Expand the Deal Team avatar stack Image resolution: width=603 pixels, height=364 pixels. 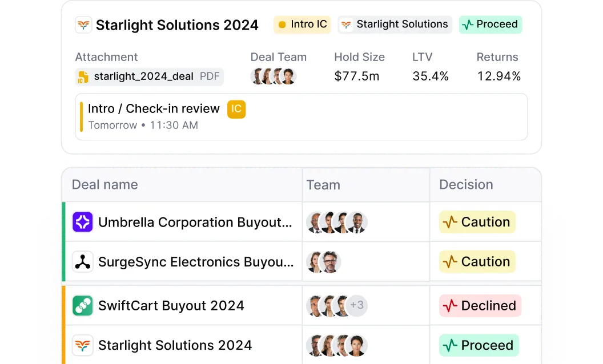click(x=273, y=76)
